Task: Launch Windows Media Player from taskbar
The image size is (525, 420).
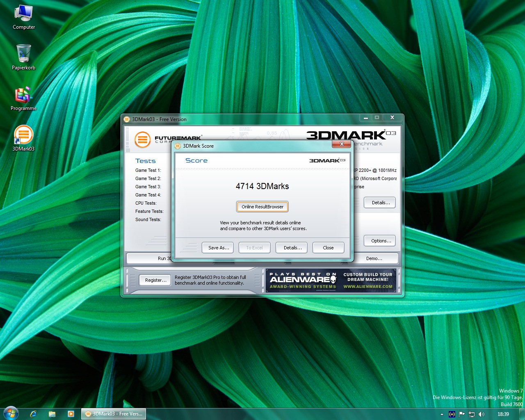Action: click(x=71, y=414)
